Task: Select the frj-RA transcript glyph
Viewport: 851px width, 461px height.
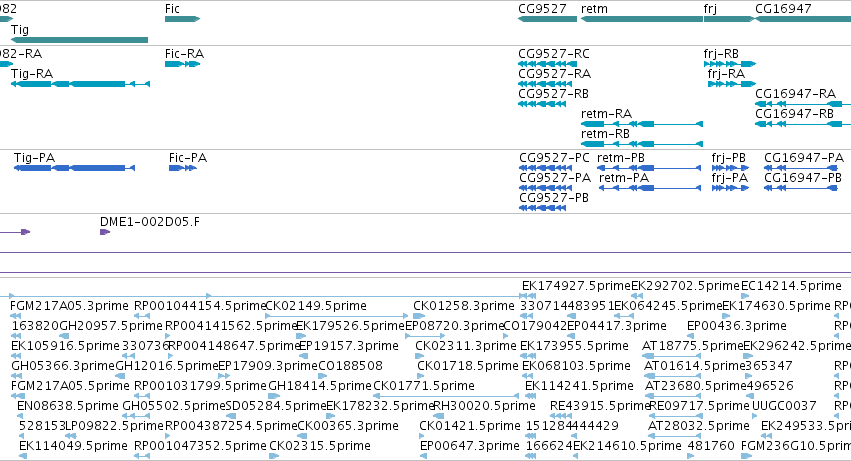Action: (x=732, y=84)
